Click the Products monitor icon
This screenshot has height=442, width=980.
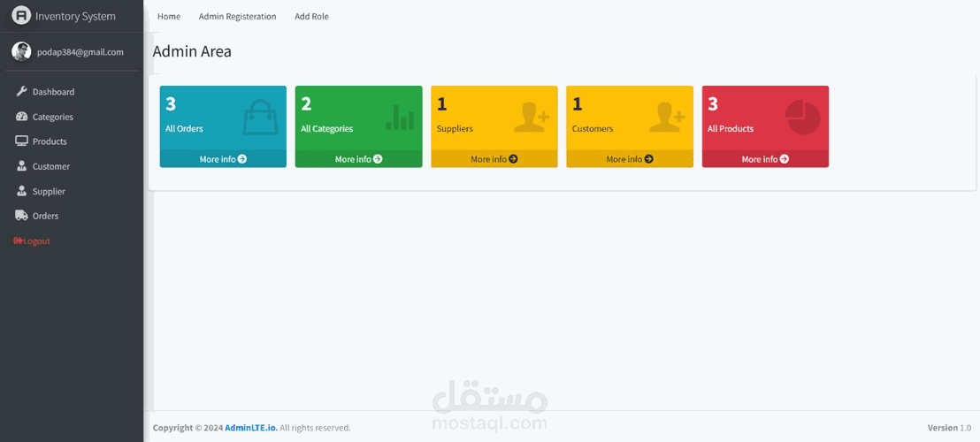21,141
